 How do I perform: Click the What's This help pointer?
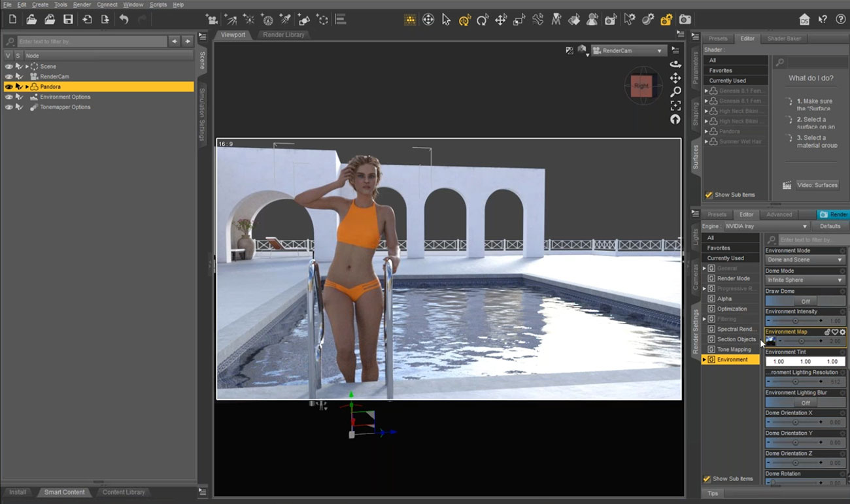[823, 20]
